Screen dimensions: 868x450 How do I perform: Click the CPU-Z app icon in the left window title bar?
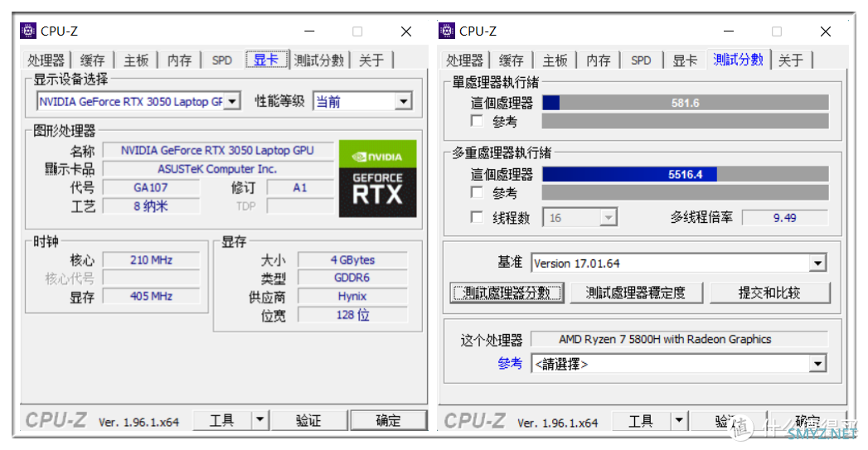coord(27,31)
